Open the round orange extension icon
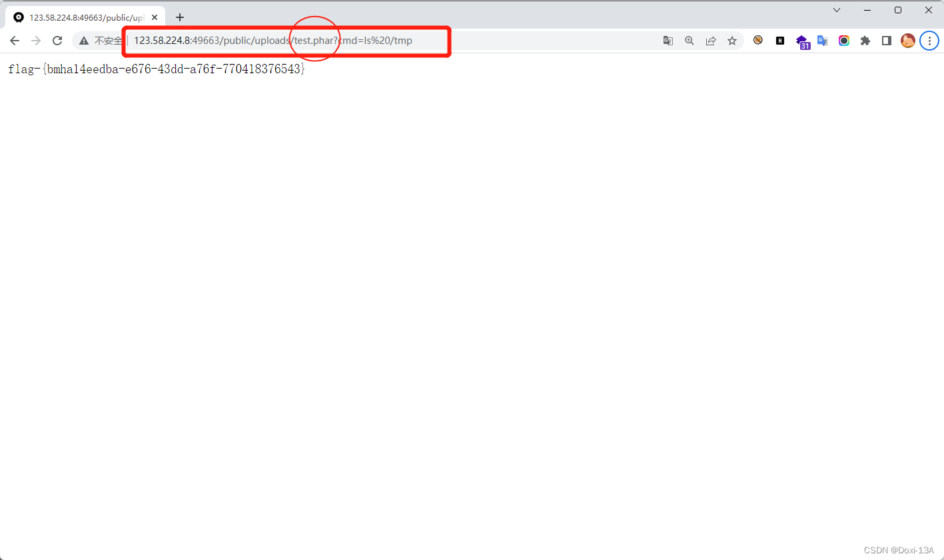The image size is (944, 560). click(758, 40)
